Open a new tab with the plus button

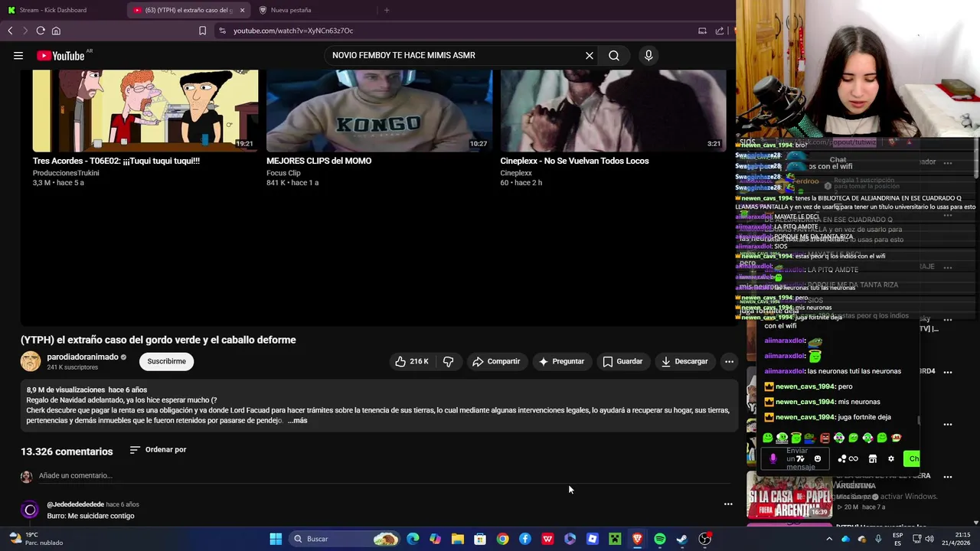tap(387, 10)
